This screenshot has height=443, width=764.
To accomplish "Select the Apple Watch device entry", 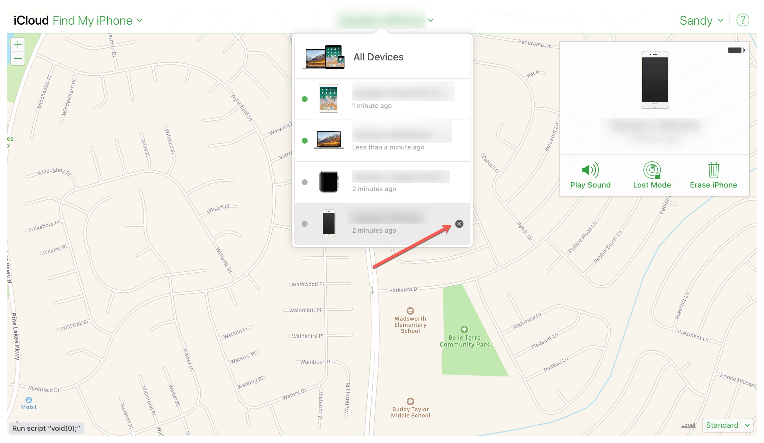I will click(x=382, y=182).
